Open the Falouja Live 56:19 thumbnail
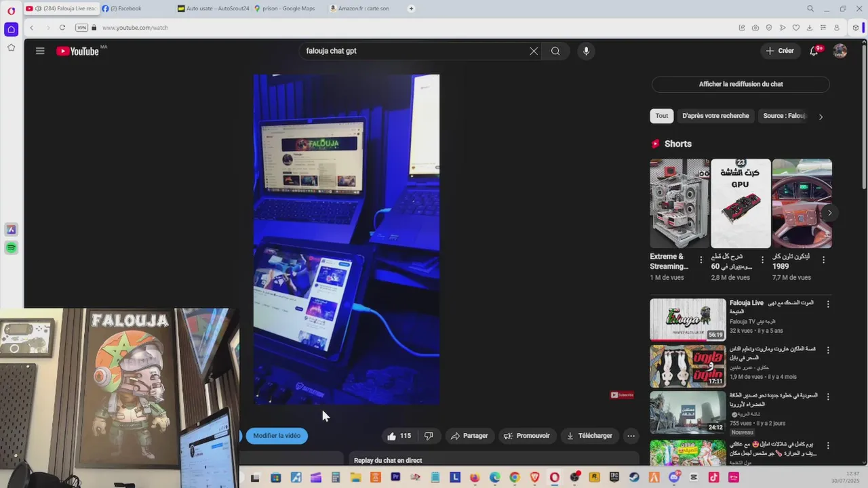This screenshot has width=868, height=488. (688, 319)
